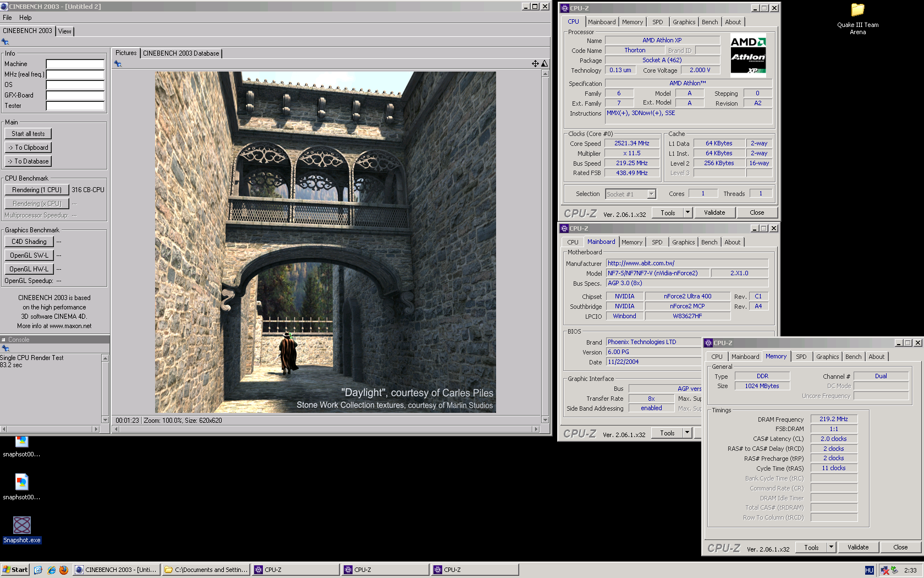Viewport: 924px width, 578px height.
Task: Click Show Desktop quick launch icon
Action: (38, 570)
